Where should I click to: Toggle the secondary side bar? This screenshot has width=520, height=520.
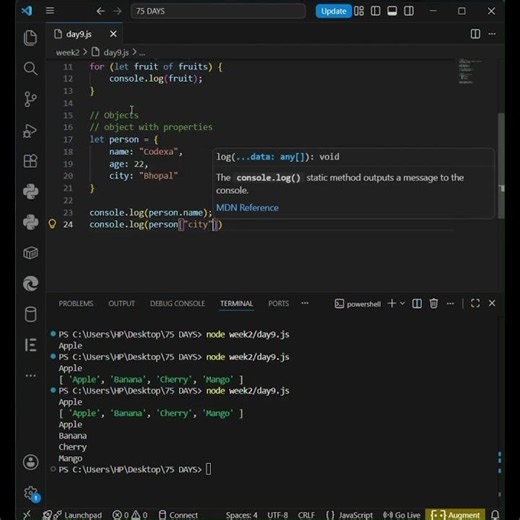pyautogui.click(x=409, y=11)
